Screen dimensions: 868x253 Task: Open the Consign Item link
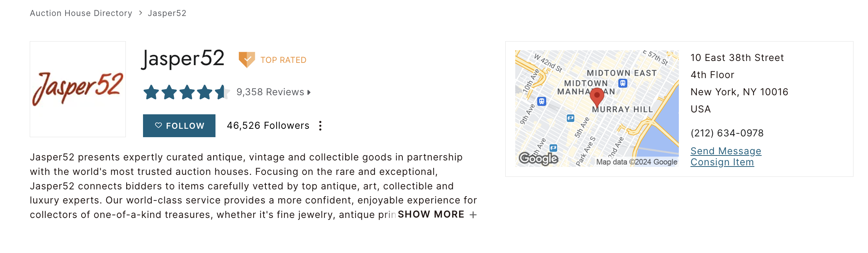click(x=722, y=162)
